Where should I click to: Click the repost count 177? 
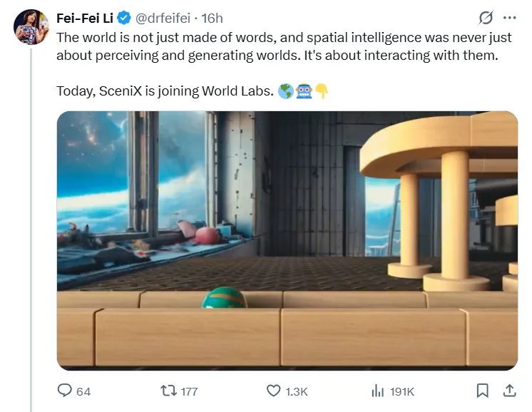(189, 391)
